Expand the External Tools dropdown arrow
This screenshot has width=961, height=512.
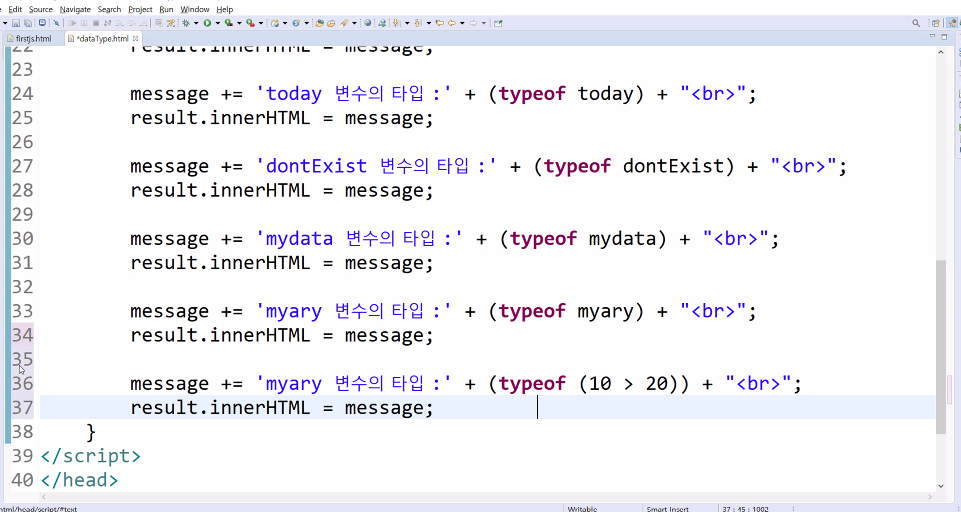pos(260,23)
